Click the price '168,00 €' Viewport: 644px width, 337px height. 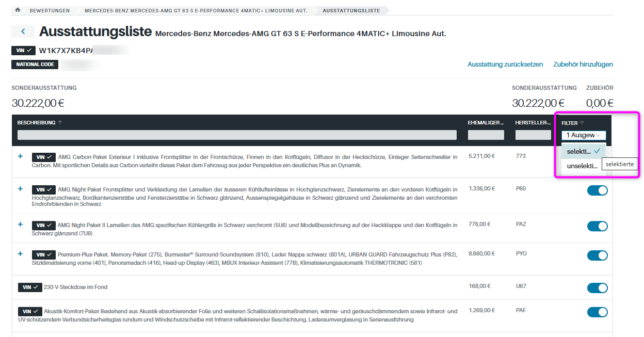click(x=479, y=286)
